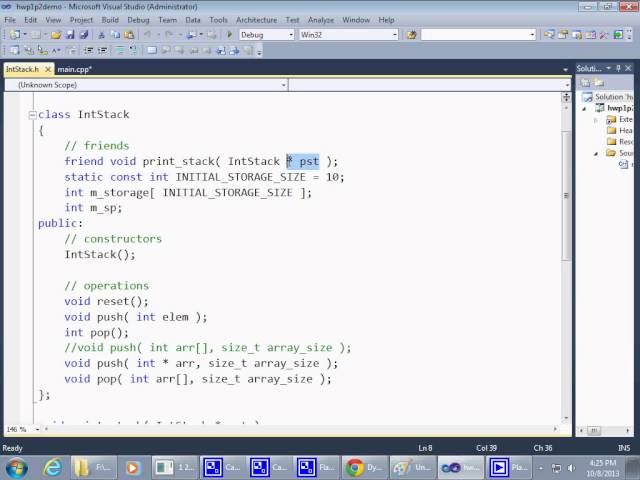Open the Find combo box dropdown arrow
Viewport: 640px width, 480px height.
coord(532,35)
